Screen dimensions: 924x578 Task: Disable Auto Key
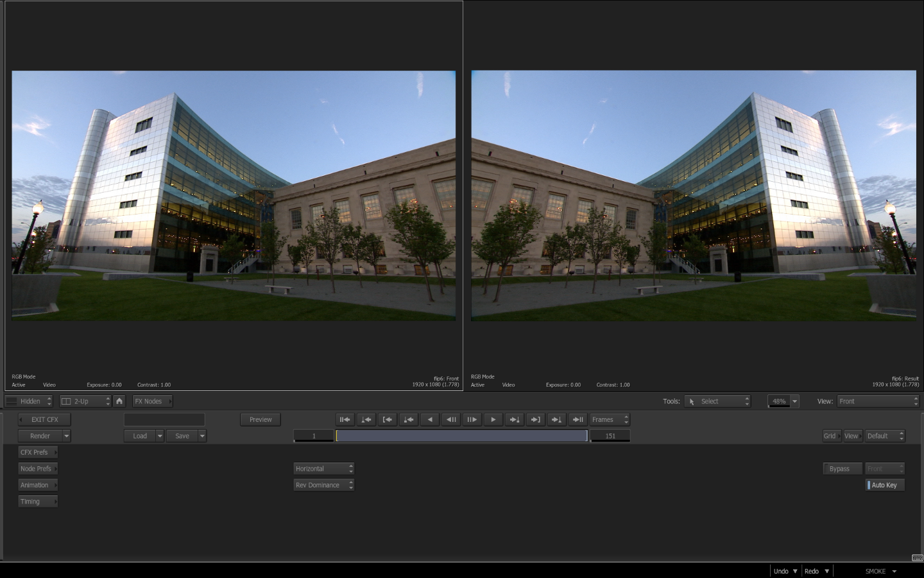(885, 486)
